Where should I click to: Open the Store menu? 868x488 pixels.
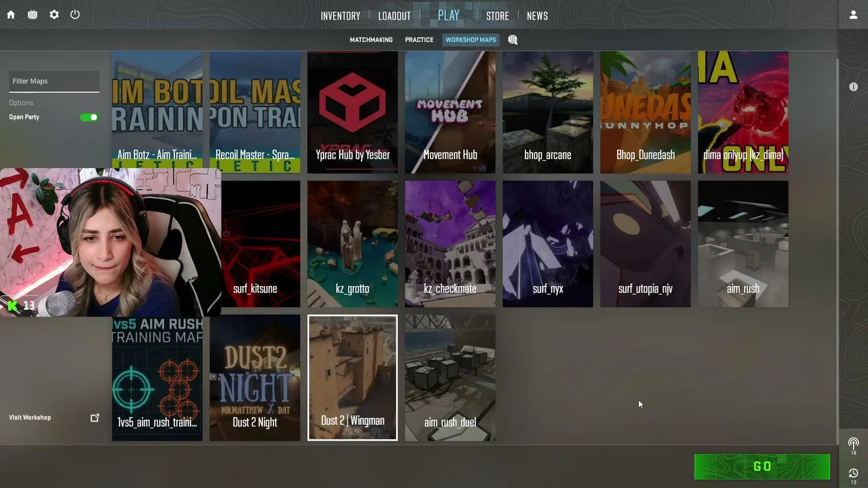(498, 16)
